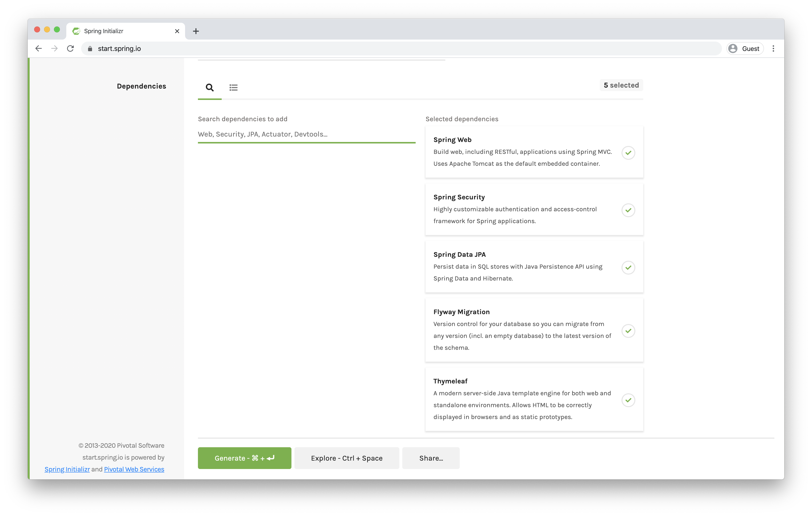Click the Generate project button
812x516 pixels.
click(x=244, y=458)
